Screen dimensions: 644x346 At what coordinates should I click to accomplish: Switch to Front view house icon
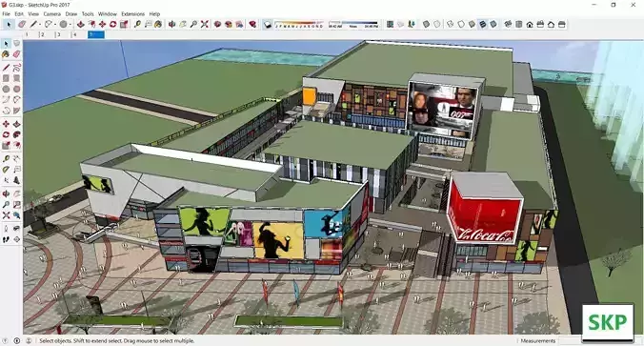tap(530, 24)
